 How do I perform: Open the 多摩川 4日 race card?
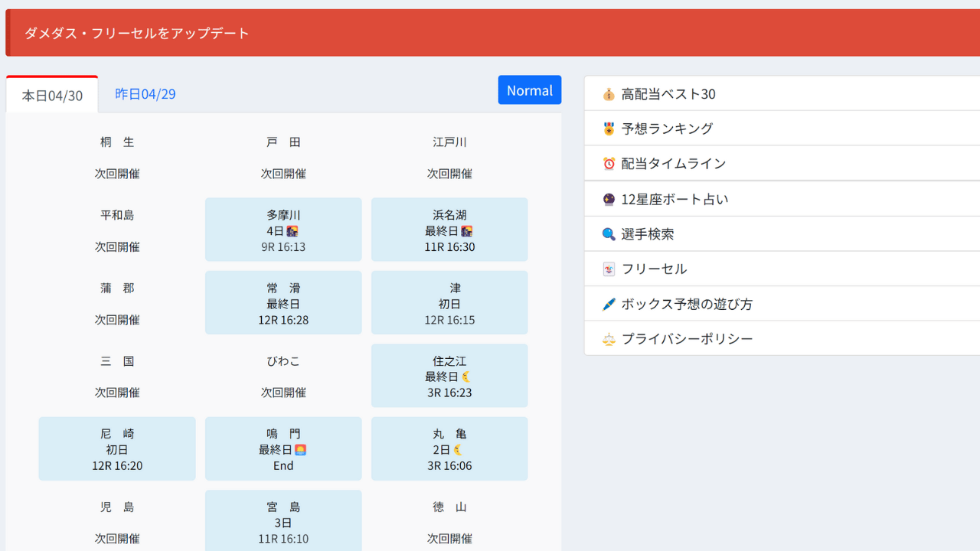[283, 230]
